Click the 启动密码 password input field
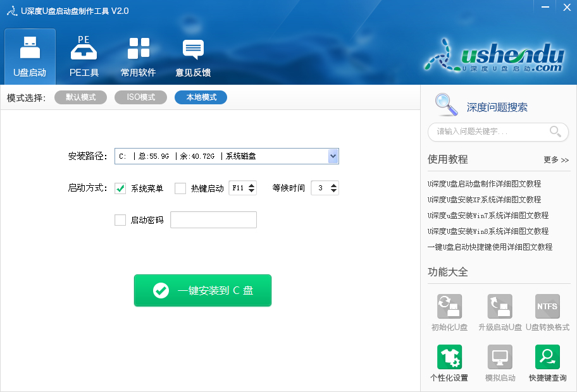The width and height of the screenshot is (577, 392). [x=213, y=219]
